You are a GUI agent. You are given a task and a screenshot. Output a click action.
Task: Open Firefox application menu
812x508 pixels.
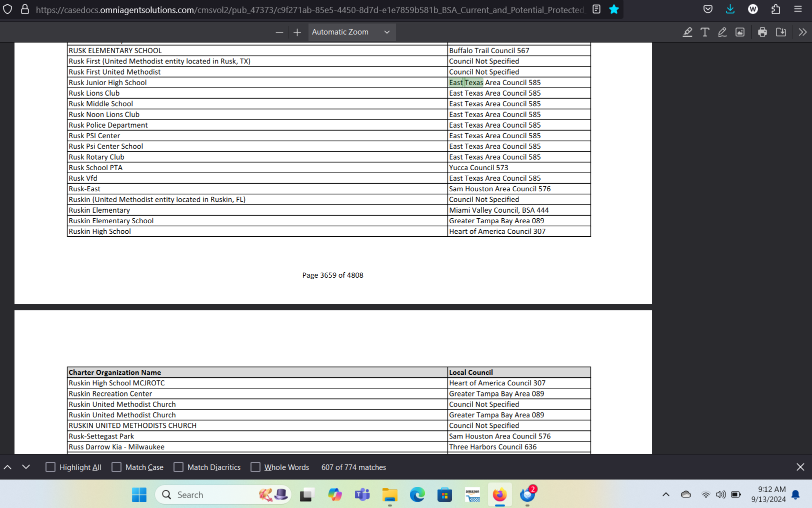point(798,9)
